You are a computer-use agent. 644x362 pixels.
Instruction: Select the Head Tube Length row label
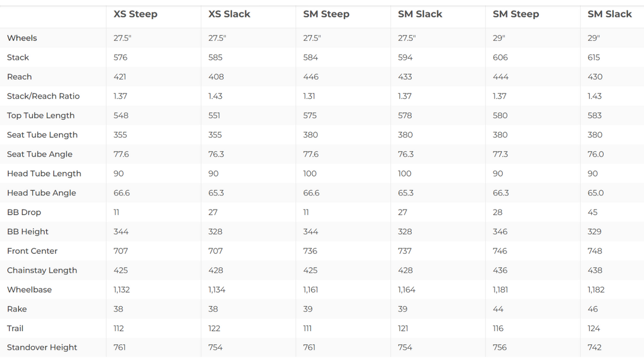[44, 173]
